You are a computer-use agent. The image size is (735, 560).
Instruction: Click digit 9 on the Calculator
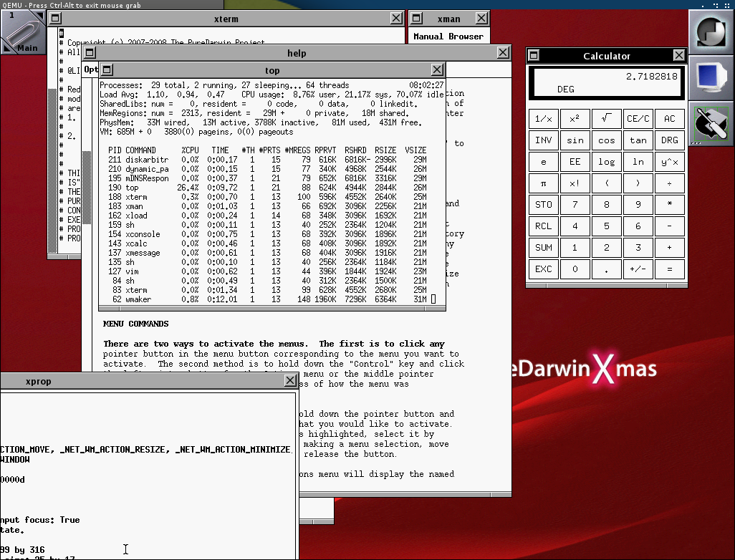638,205
